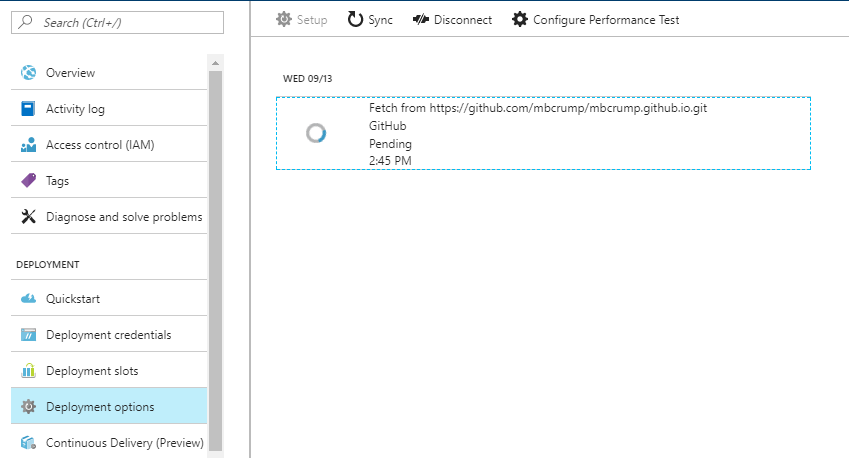Click the pending deployment spinner indicator

(316, 133)
